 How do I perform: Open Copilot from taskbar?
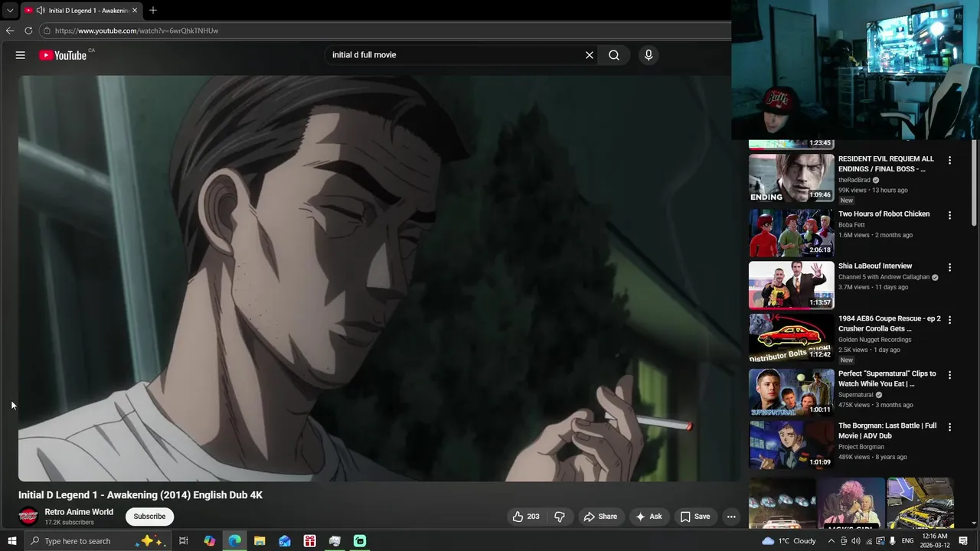point(210,541)
